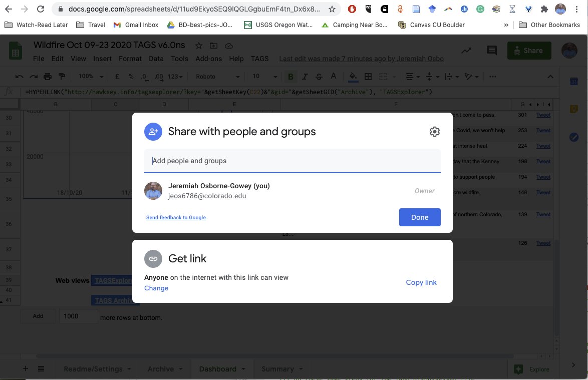Open the Insert menu

pyautogui.click(x=102, y=59)
